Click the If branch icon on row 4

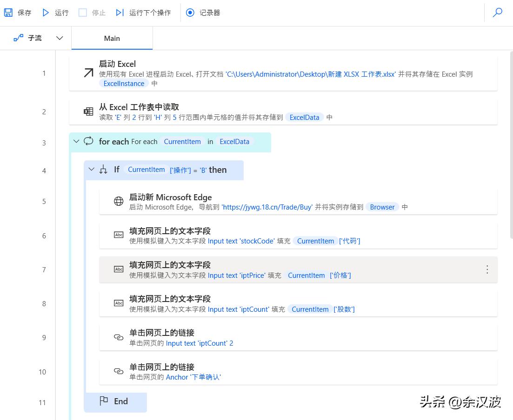click(103, 170)
